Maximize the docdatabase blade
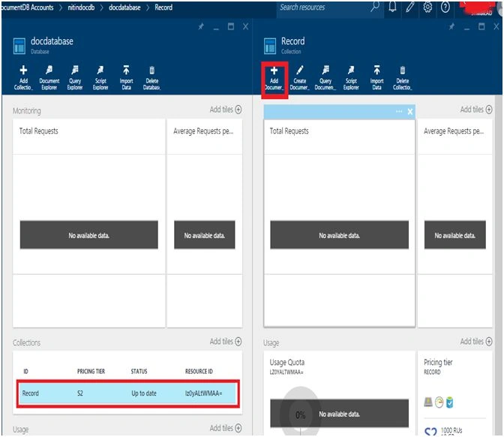Viewport: 504px width, 437px height. coord(231,26)
